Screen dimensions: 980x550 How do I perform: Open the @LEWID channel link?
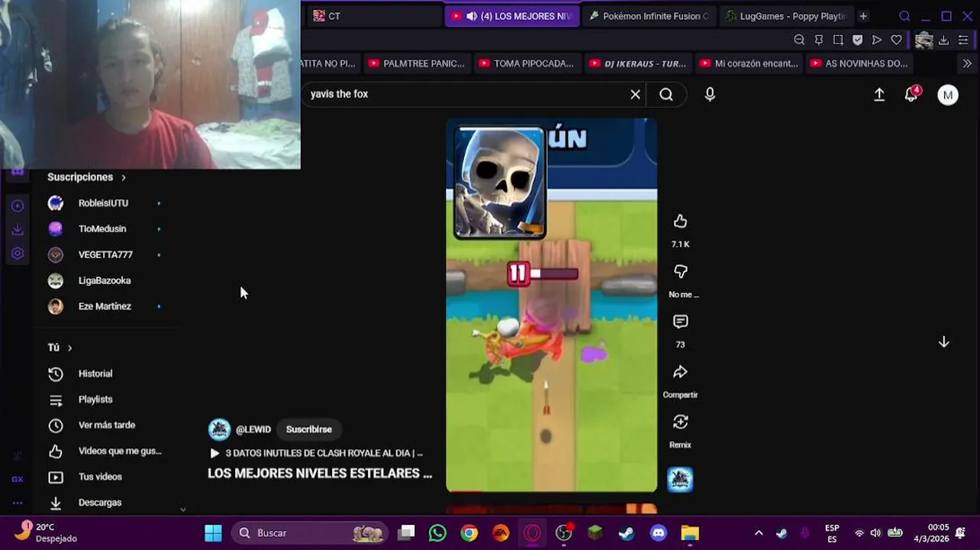tap(253, 429)
